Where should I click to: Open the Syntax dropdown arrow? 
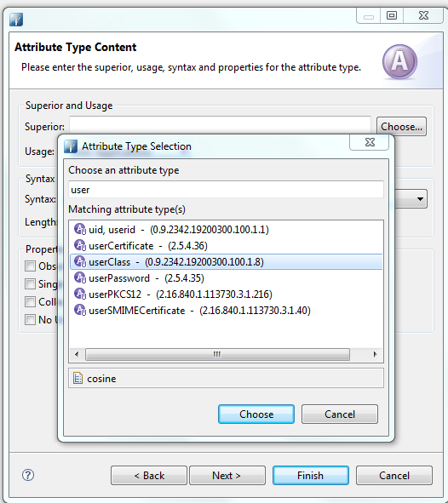point(420,199)
